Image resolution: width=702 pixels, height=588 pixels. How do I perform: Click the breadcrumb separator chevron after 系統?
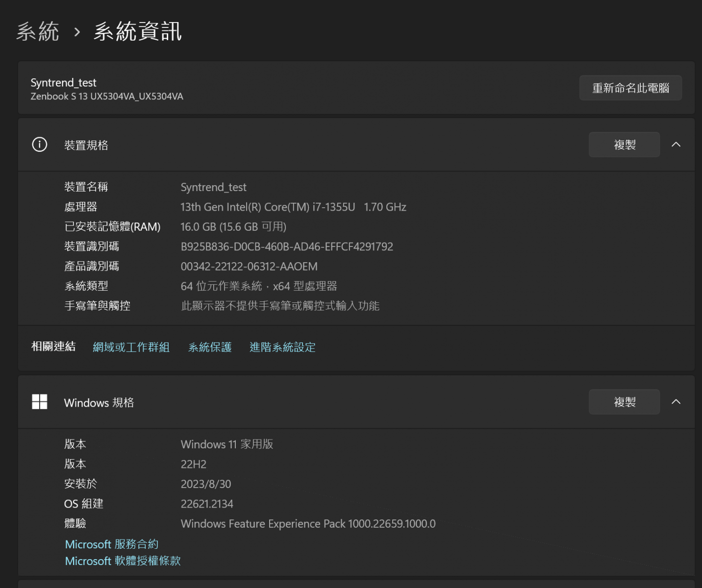(x=76, y=32)
